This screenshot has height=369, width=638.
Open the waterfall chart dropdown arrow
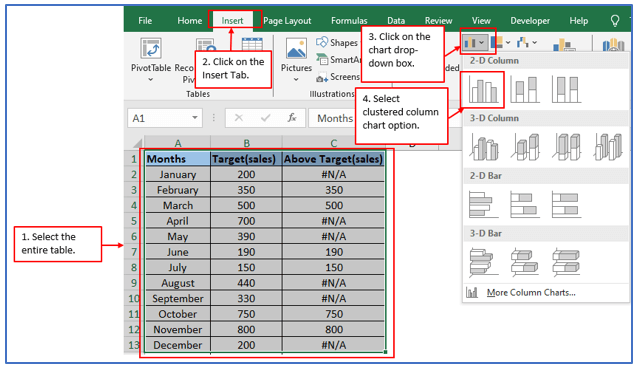coord(535,42)
